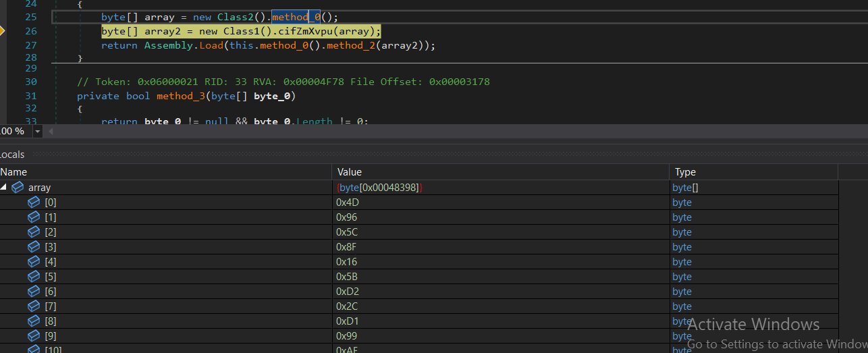
Task: Open method_3 definition name on line 31
Action: [181, 96]
